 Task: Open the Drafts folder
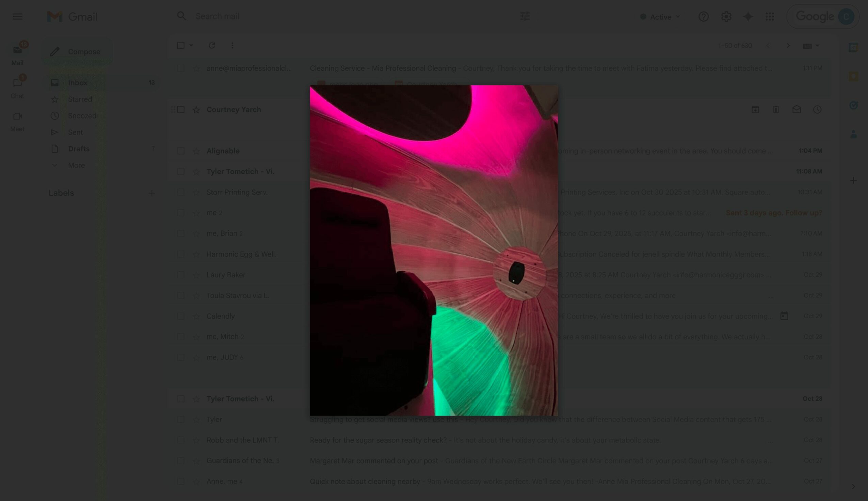pyautogui.click(x=78, y=149)
